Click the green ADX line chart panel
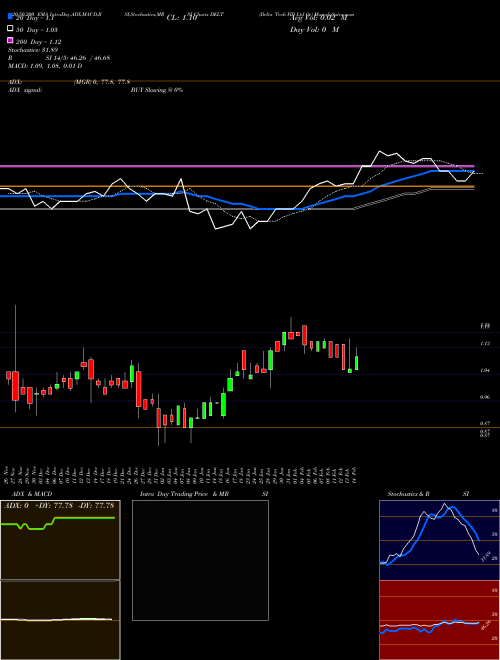The image size is (500, 660). (x=60, y=540)
